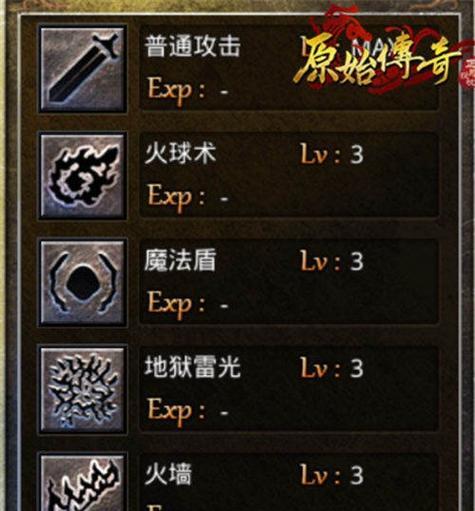Click the Lv: 3 value for 魔法盾
Image resolution: width=475 pixels, height=511 pixels.
pos(332,261)
